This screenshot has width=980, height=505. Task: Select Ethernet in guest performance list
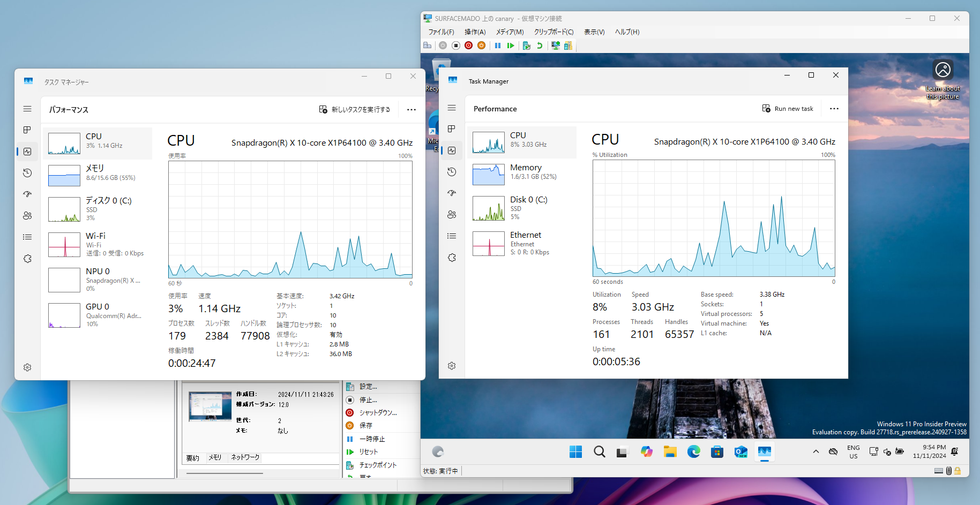(522, 244)
